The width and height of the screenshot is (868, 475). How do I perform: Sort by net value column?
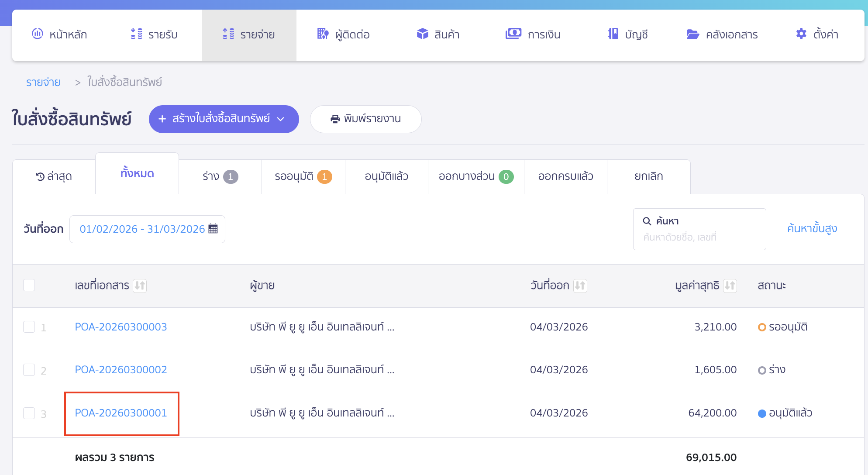[x=730, y=286]
